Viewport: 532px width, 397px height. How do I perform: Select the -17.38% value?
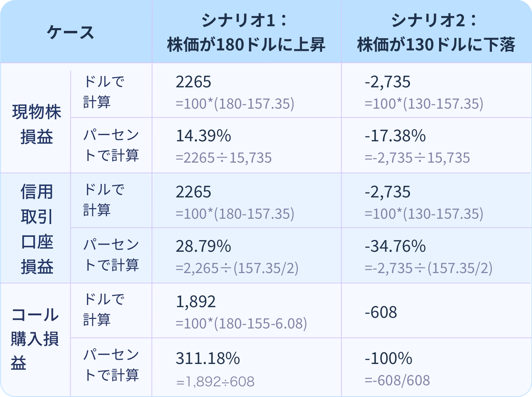click(x=395, y=136)
